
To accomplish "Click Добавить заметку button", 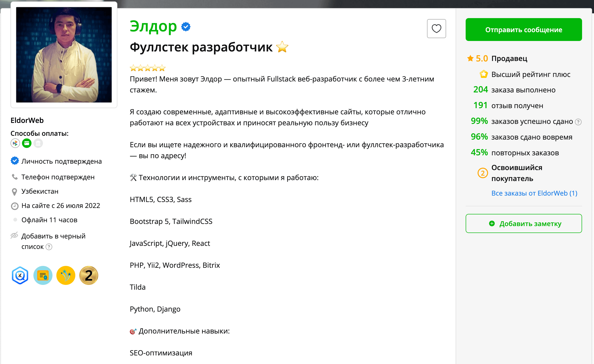I will (524, 223).
